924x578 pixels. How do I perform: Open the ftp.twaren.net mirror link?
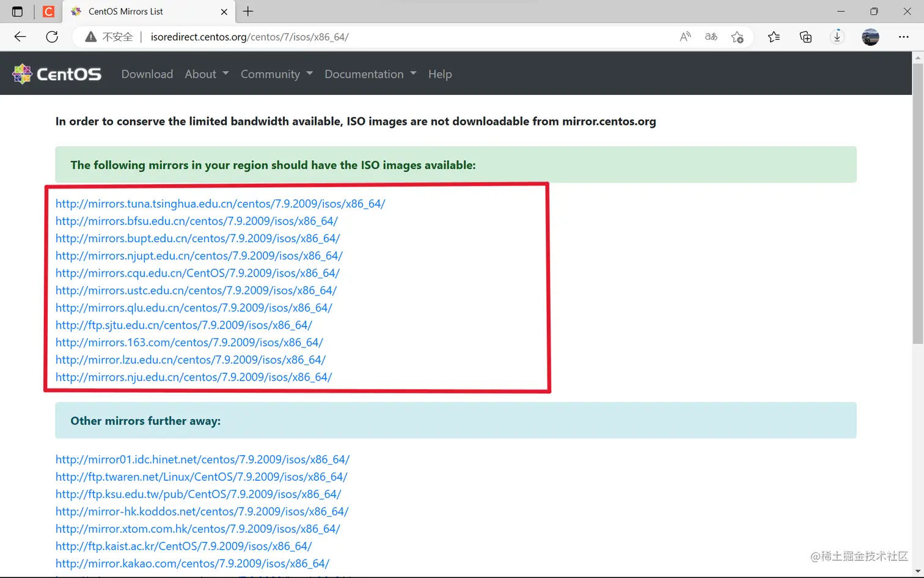(x=201, y=476)
